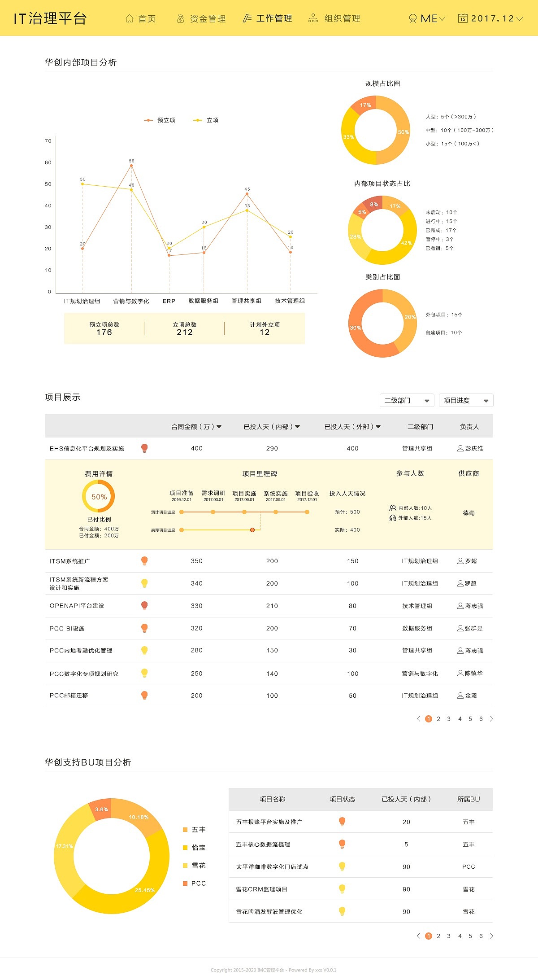This screenshot has width=538, height=980.
Task: Toggle 怡宝 legend item in BU chart
Action: coord(194,848)
